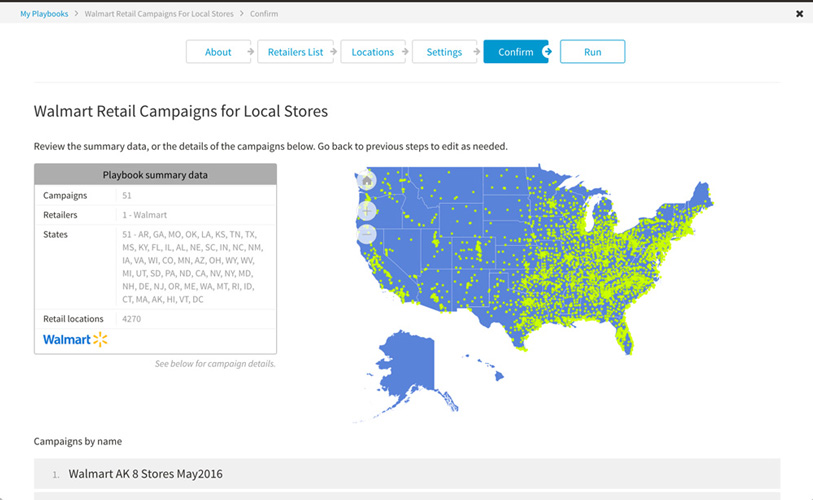Click the Retail locations value 4270
The image size is (813, 500).
(x=132, y=319)
